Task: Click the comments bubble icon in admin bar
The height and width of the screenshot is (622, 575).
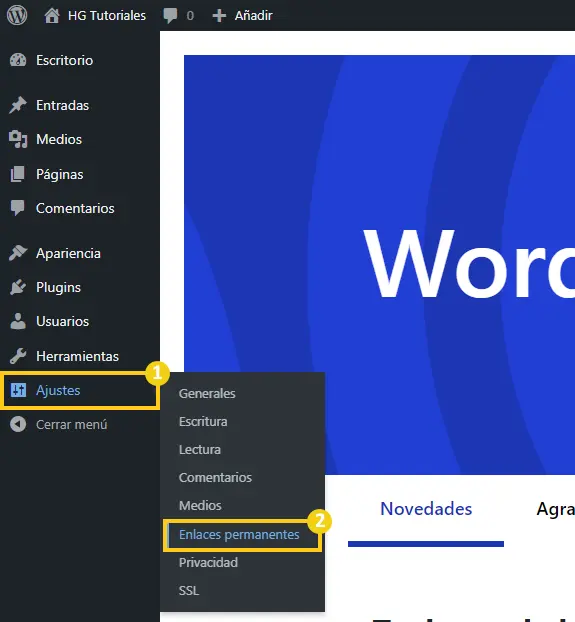Action: 170,16
